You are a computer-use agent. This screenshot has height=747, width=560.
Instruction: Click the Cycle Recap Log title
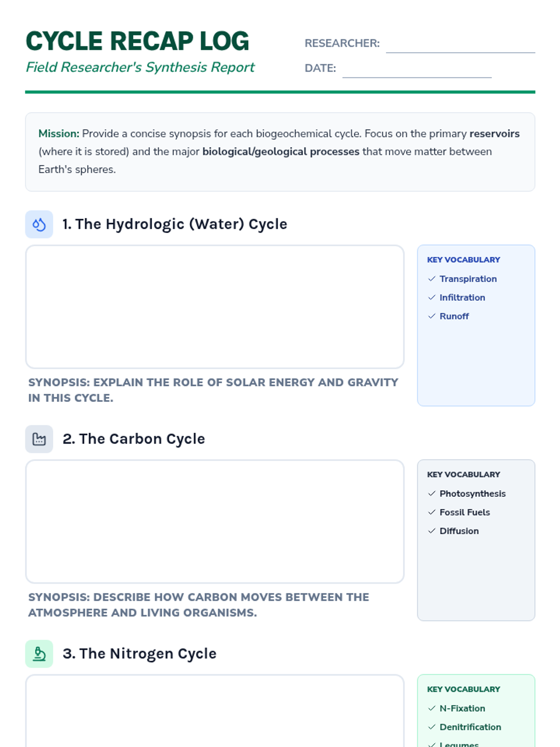138,41
